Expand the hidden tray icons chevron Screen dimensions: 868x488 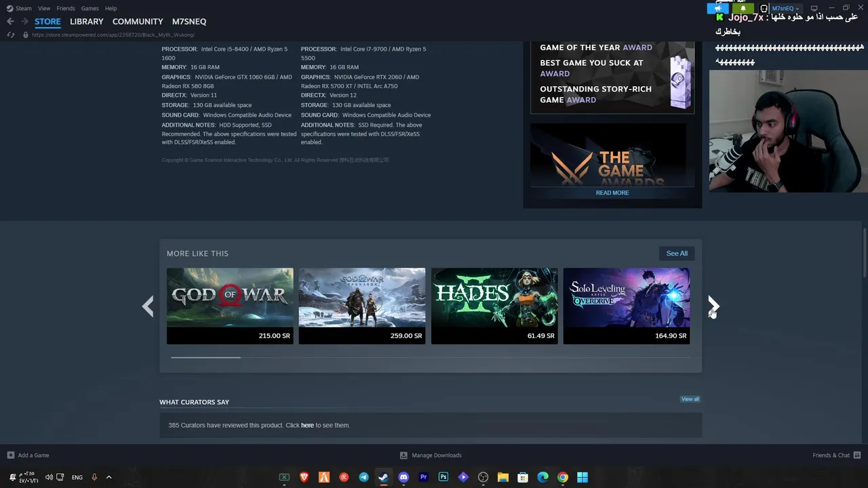108,477
